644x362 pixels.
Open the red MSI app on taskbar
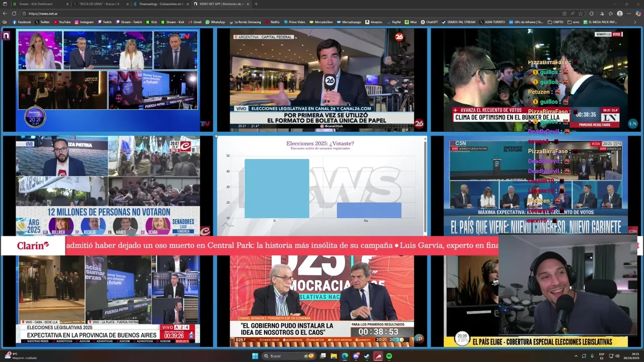378,356
